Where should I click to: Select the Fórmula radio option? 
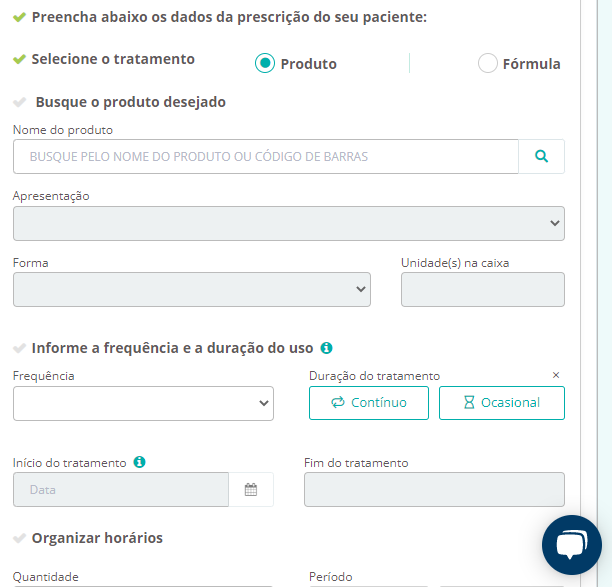point(488,63)
